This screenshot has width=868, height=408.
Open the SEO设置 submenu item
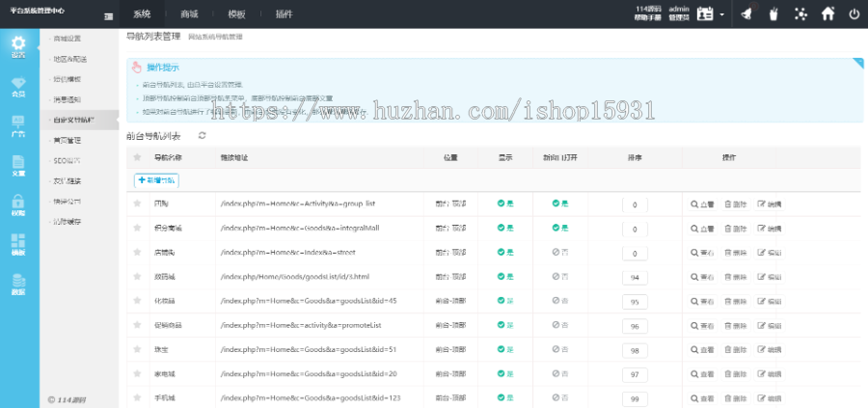[67, 160]
